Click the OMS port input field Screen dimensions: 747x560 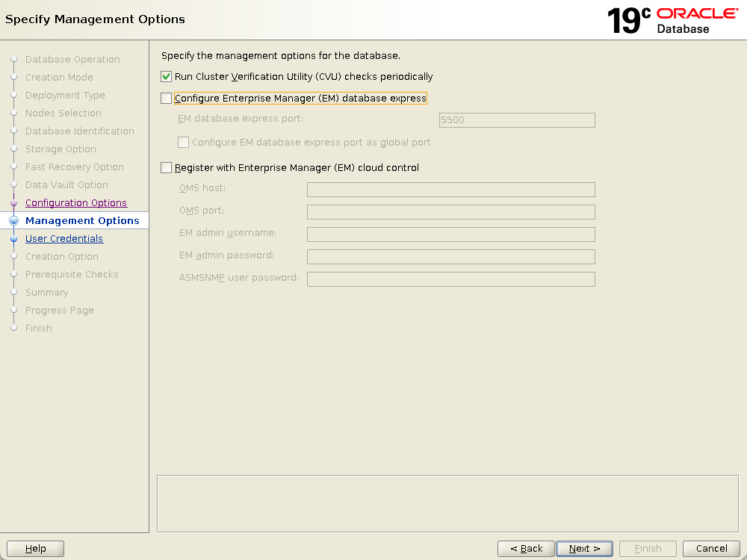(450, 212)
